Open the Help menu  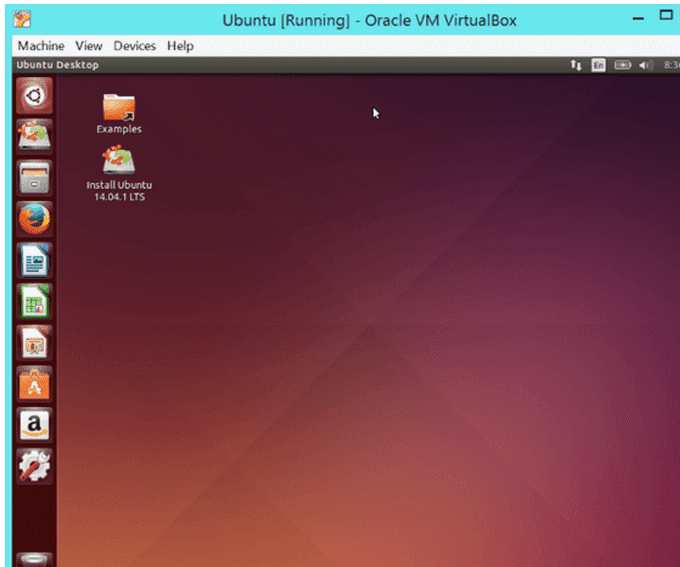pos(180,46)
